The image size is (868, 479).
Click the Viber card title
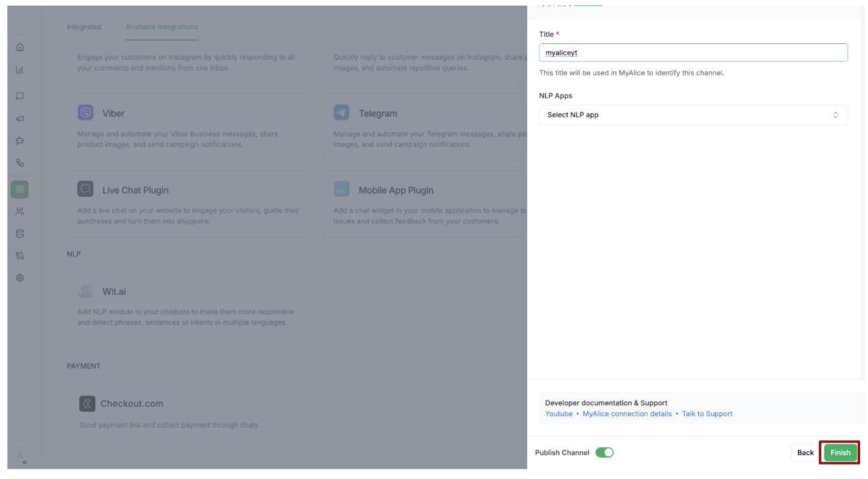tap(113, 113)
